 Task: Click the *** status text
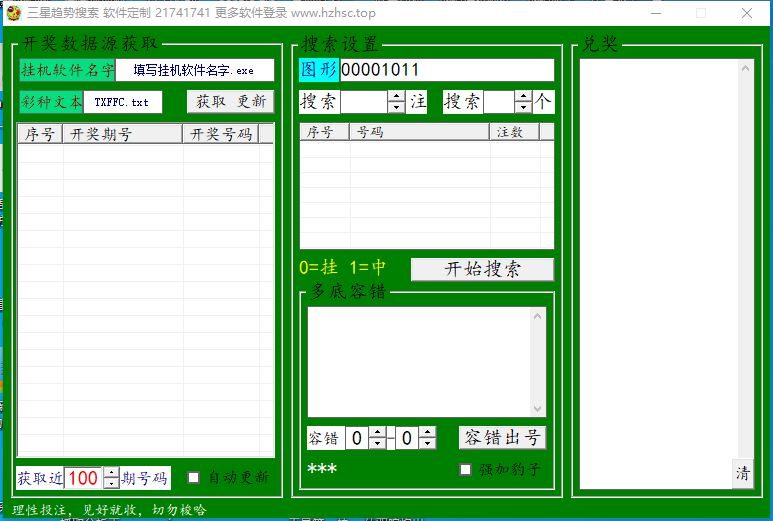point(322,469)
